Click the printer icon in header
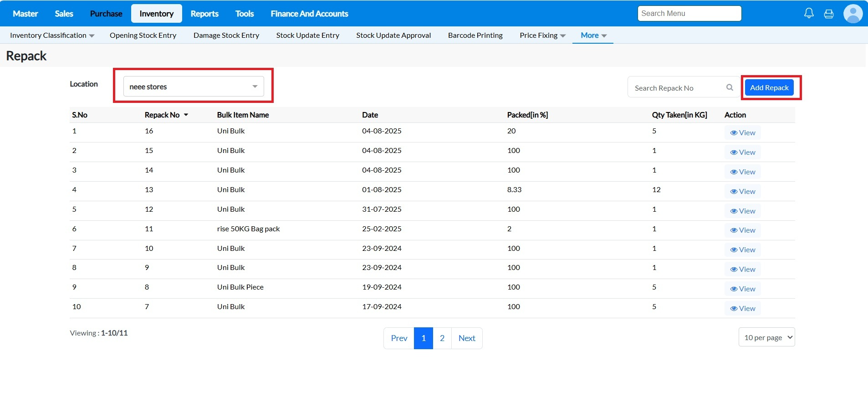Image resolution: width=868 pixels, height=397 pixels. 829,14
